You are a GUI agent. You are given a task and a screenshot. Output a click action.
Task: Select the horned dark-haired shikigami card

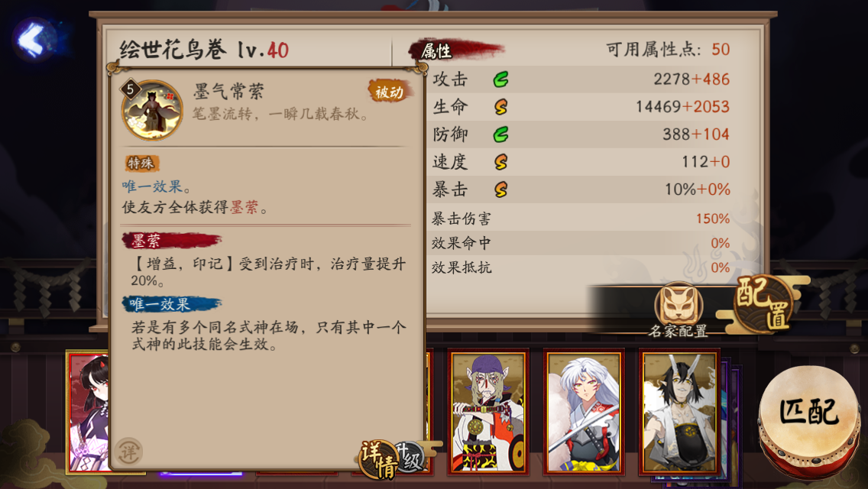pos(679,412)
